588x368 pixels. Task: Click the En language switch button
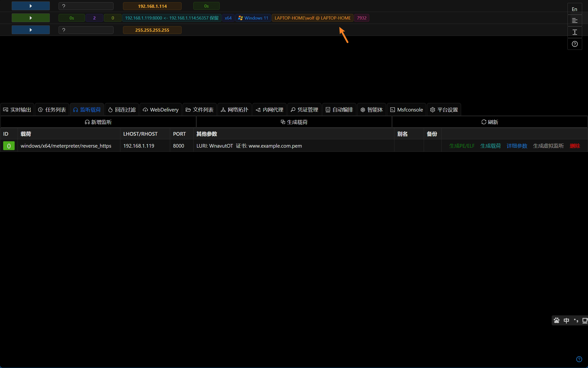coord(574,9)
